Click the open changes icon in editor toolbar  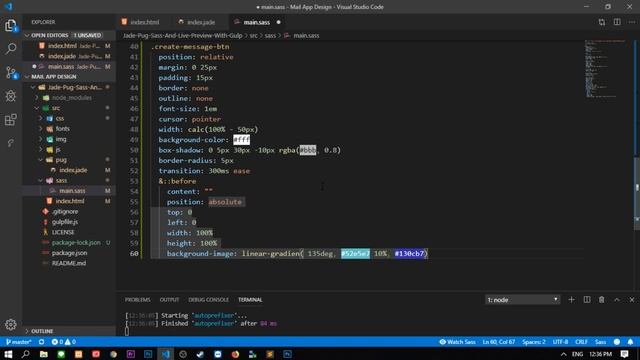tap(602, 22)
